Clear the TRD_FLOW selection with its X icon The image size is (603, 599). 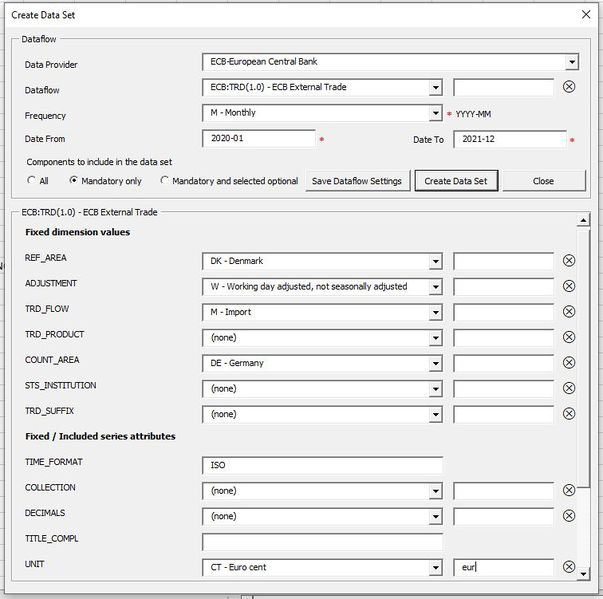(569, 311)
